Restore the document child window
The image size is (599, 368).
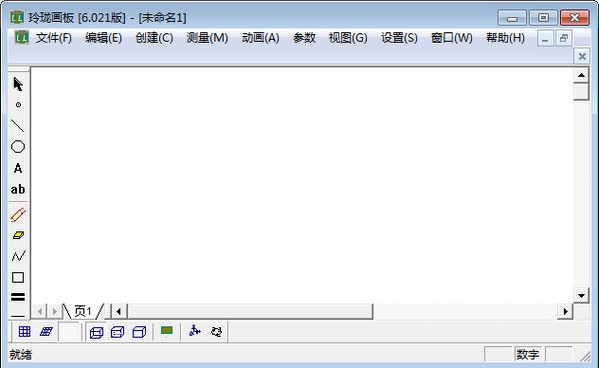(563, 39)
